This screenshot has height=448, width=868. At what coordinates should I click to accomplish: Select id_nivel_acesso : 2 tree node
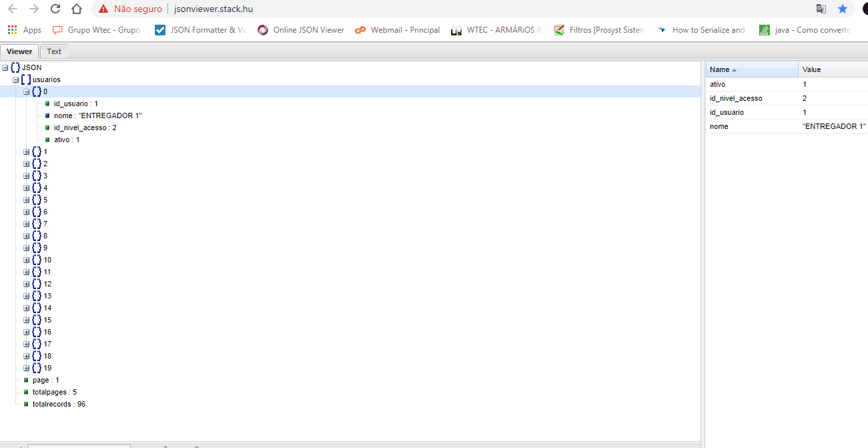(x=85, y=128)
